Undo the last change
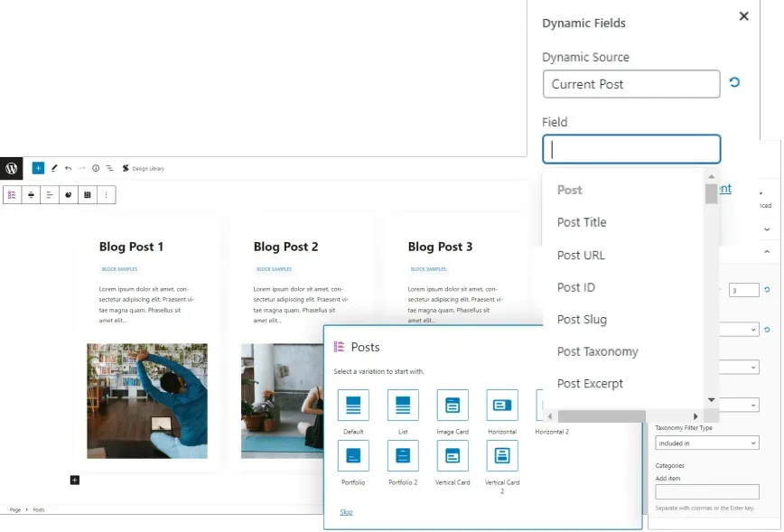The width and height of the screenshot is (784, 532). tap(68, 169)
